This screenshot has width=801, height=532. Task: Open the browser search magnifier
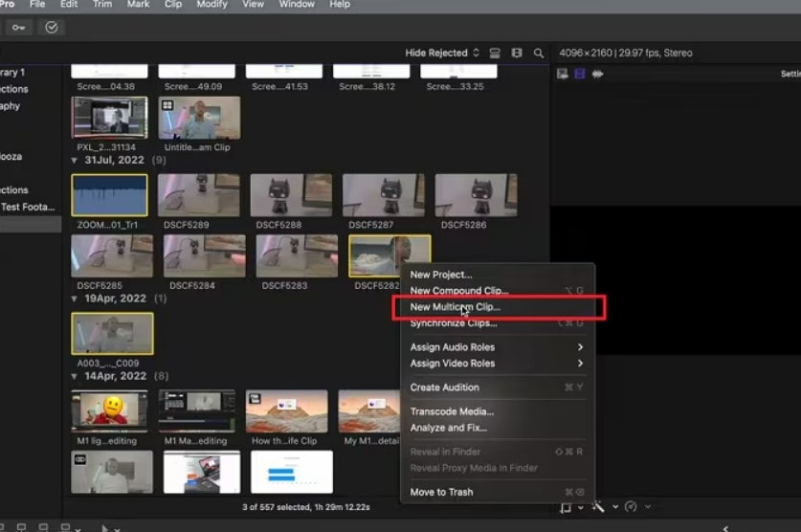point(539,53)
